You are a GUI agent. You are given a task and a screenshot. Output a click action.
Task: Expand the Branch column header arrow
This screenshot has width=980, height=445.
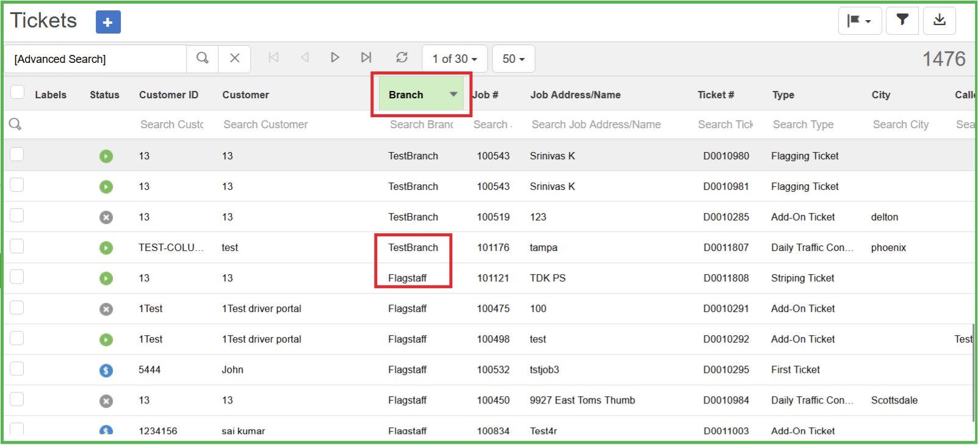(453, 94)
